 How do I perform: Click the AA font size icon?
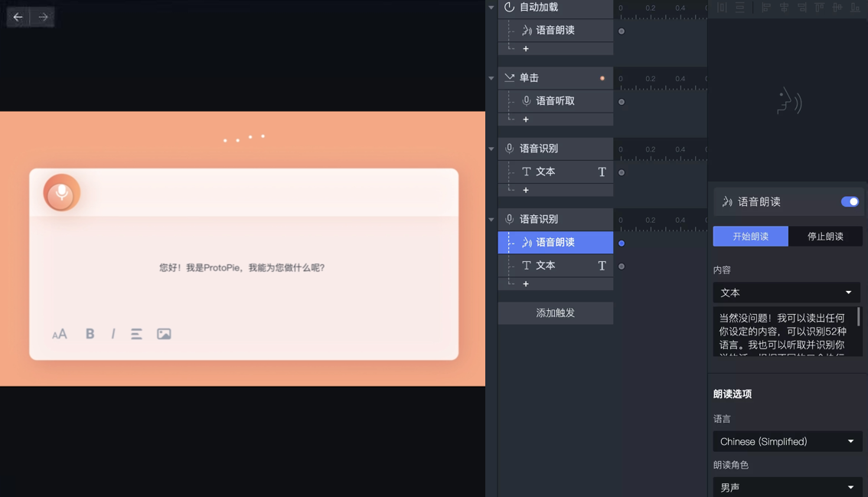click(x=59, y=334)
